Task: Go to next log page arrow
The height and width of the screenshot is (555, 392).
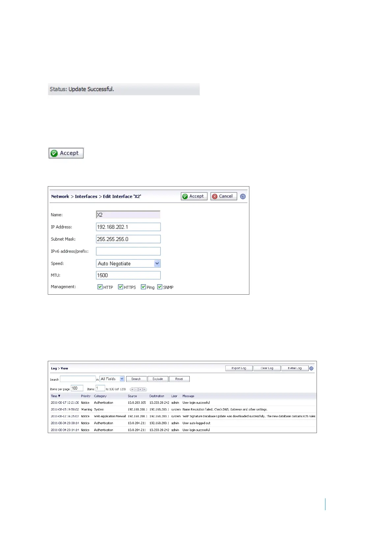Action: pyautogui.click(x=140, y=389)
